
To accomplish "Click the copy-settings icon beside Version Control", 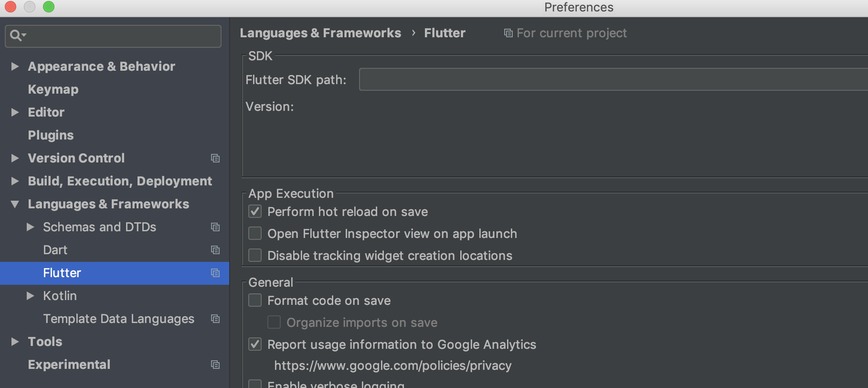I will point(215,158).
